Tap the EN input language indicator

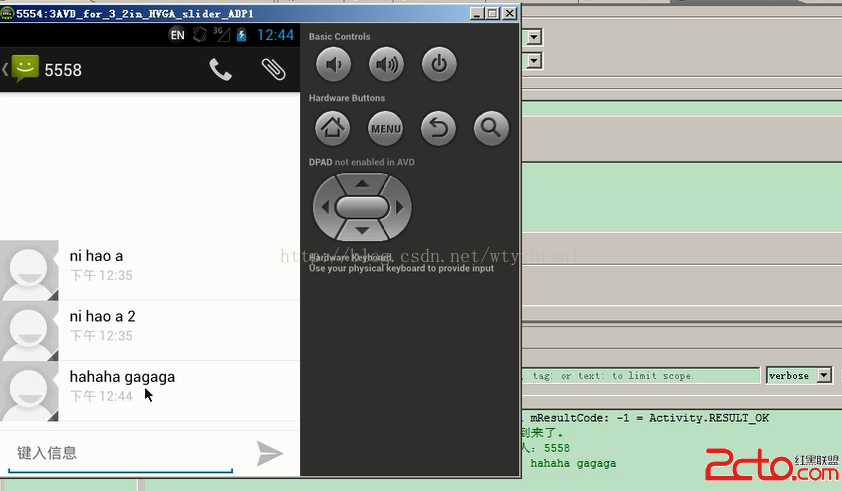(177, 35)
